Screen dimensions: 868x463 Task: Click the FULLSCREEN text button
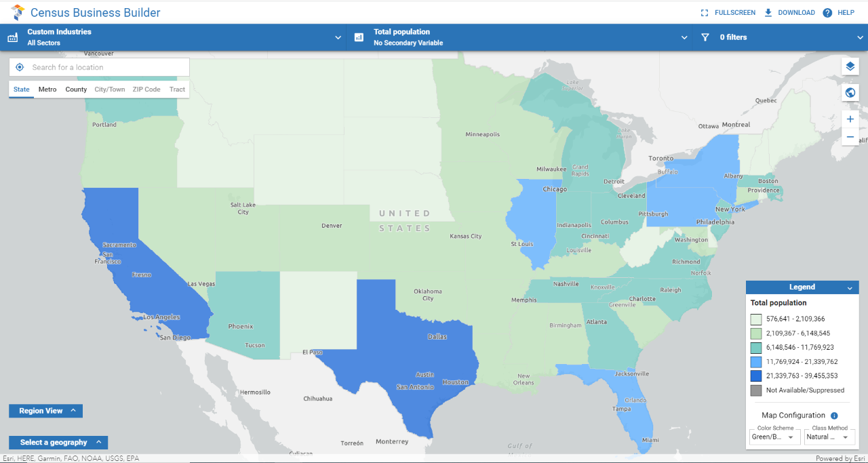click(735, 13)
